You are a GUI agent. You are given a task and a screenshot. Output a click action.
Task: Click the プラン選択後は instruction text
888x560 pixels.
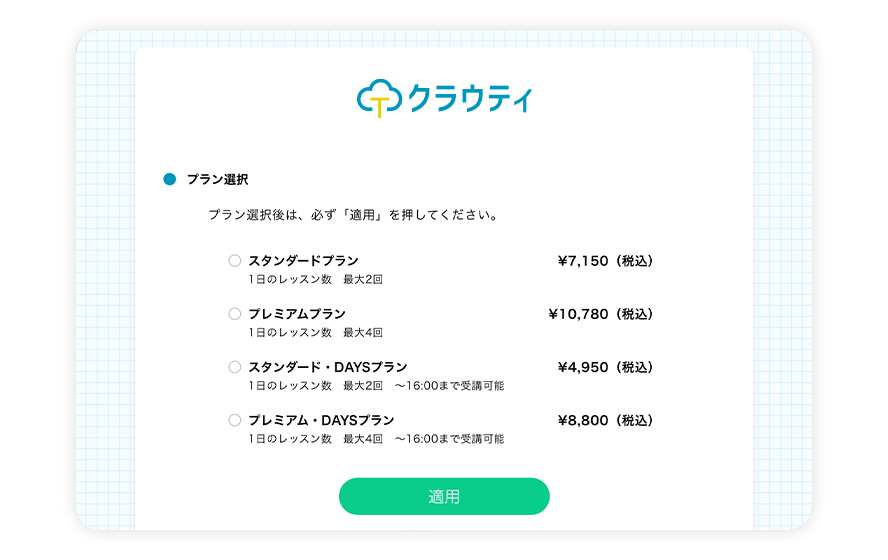pos(353,215)
